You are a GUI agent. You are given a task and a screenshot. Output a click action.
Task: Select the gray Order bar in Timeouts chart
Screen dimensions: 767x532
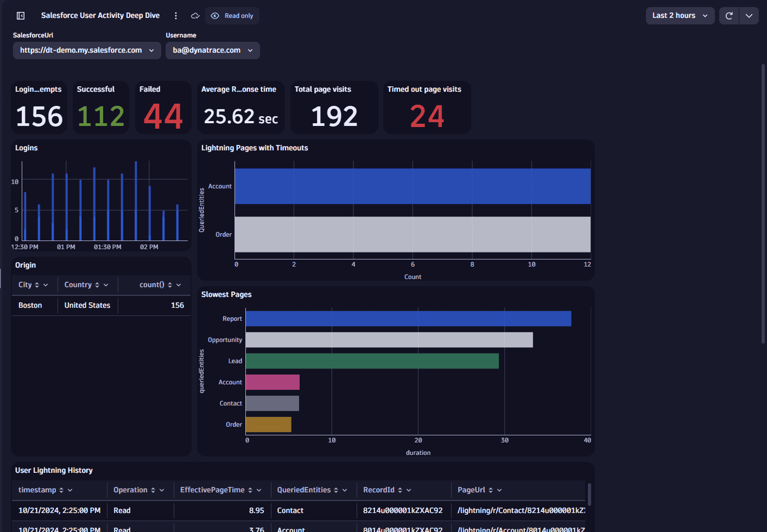coord(413,235)
